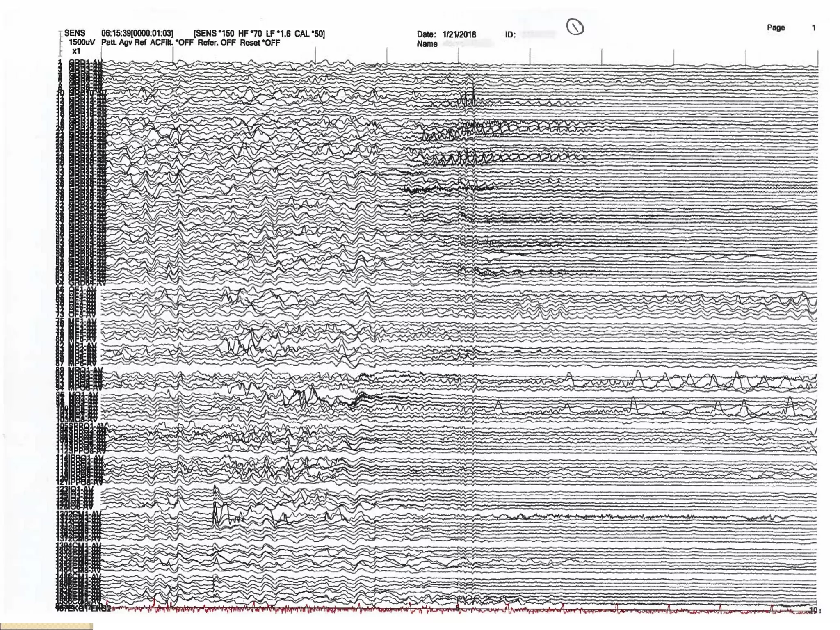Select the CAL *50 calibration value
Viewport: 840px width, 630px height.
(308, 34)
